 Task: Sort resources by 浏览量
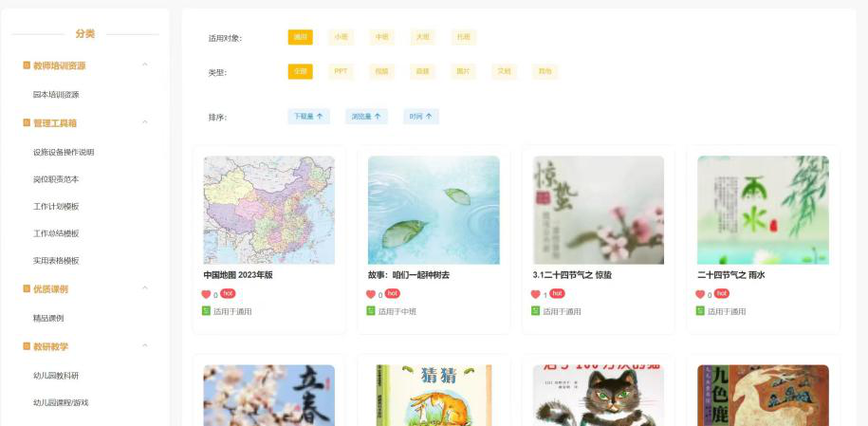pos(366,117)
